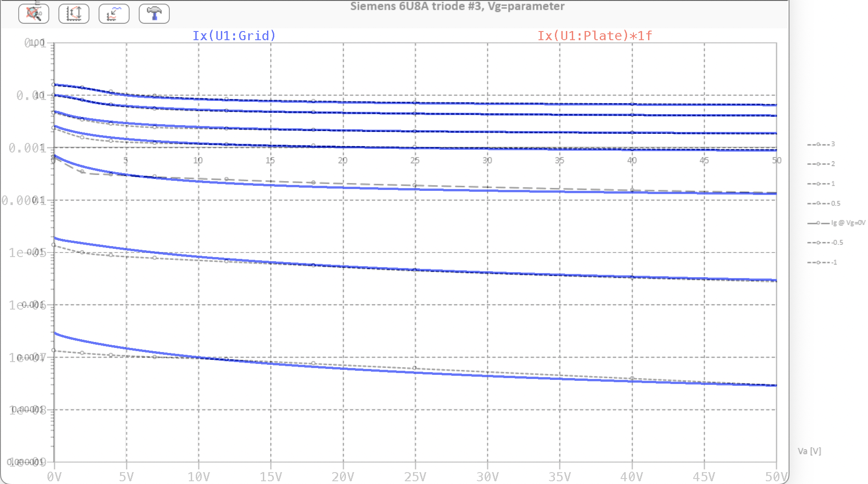Select the Ix(U1:Plate)*1f trace label
Screen dimensions: 868x484
click(595, 36)
